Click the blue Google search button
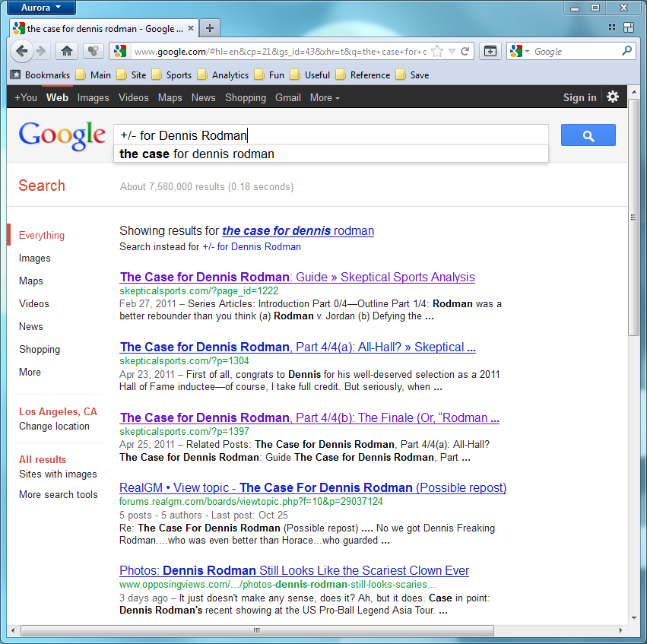Viewport: 647px width, 644px height. [588, 135]
